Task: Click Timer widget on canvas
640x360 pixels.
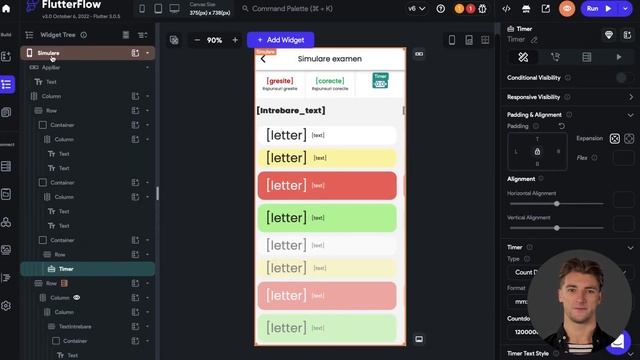Action: [x=380, y=80]
